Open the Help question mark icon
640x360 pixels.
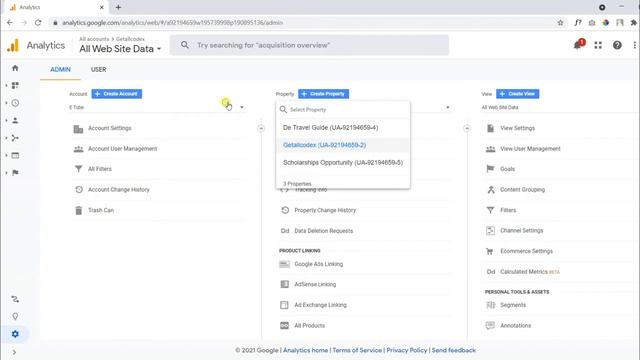tap(617, 45)
